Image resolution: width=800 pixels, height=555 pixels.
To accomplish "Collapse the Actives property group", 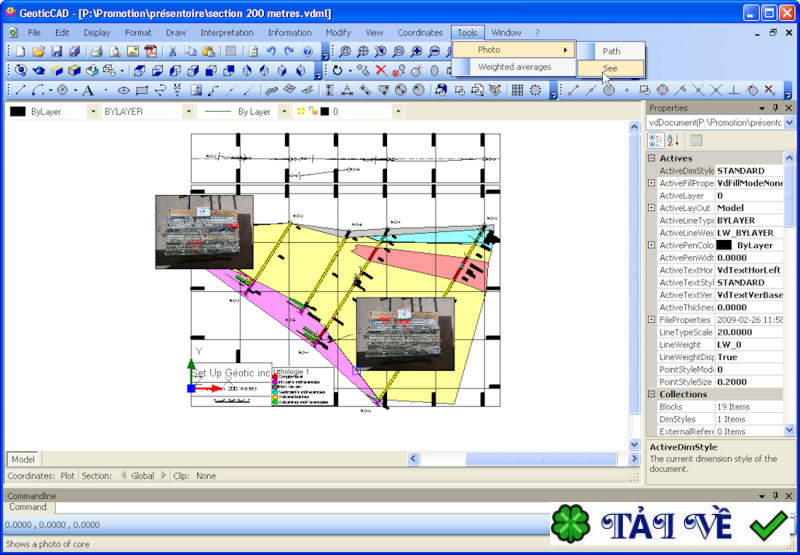I will click(x=652, y=158).
